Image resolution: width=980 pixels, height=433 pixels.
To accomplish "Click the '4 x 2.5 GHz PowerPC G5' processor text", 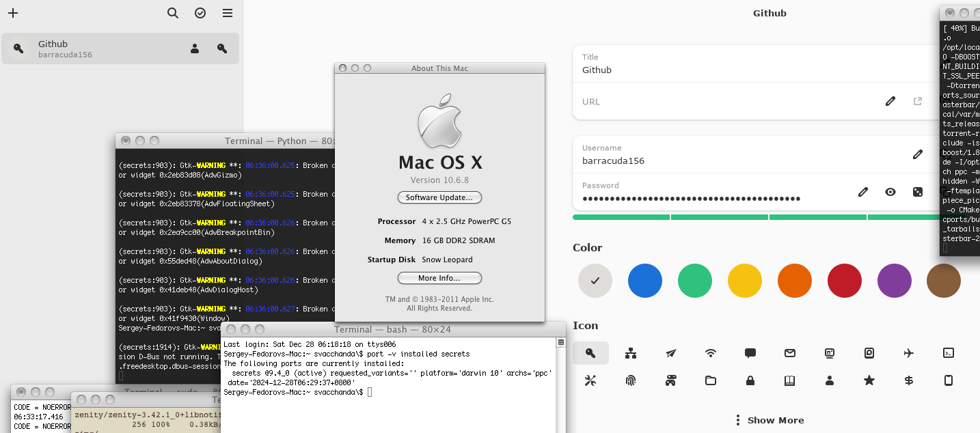I will 467,221.
